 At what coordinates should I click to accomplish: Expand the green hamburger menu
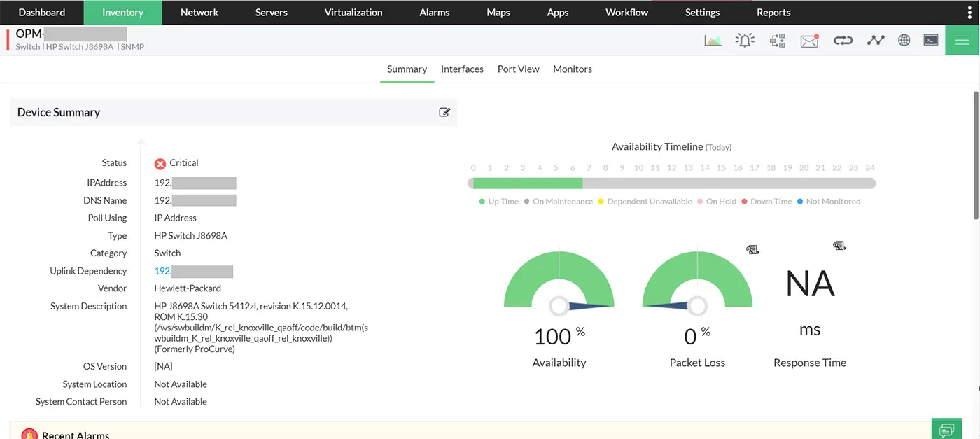tap(961, 40)
